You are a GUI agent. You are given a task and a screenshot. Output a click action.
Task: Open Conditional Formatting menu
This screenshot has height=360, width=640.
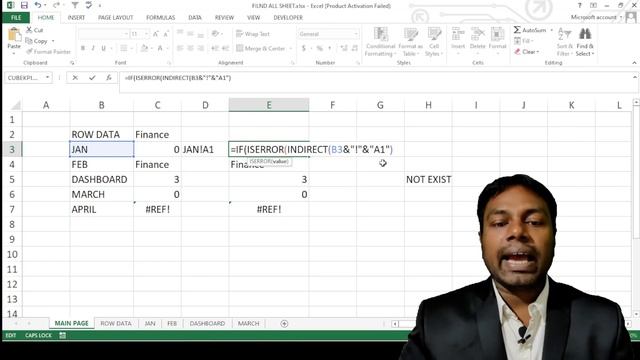(x=380, y=42)
